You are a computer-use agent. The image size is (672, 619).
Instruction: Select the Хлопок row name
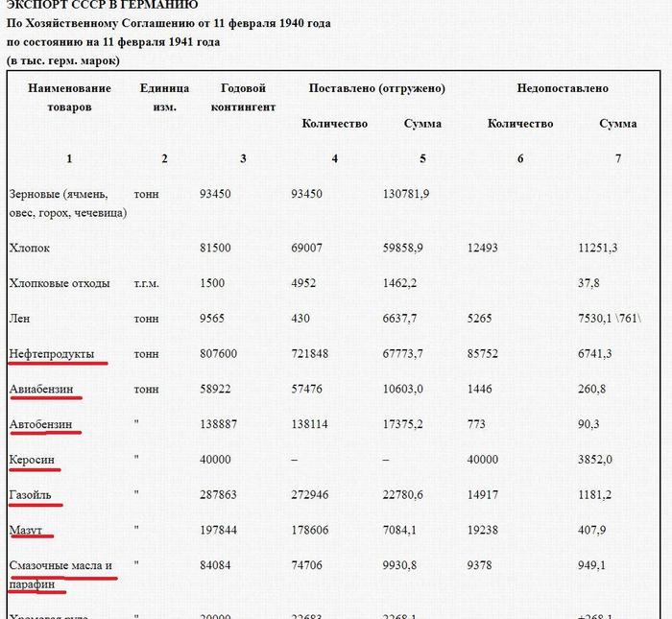(30, 248)
